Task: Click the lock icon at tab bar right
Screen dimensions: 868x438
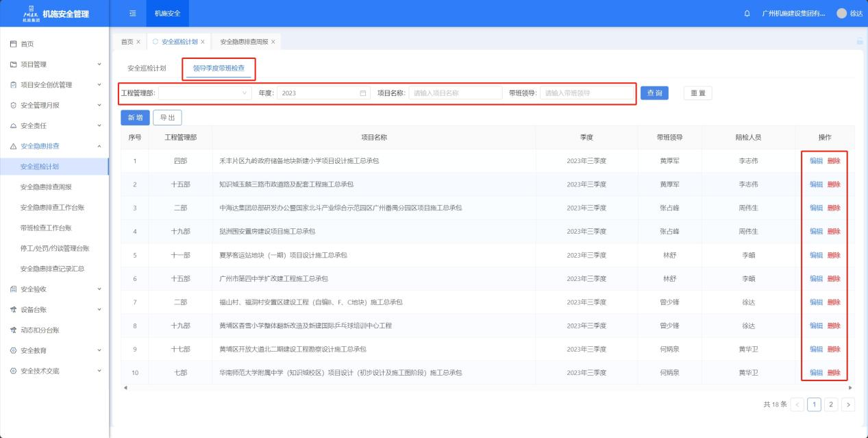Action: pos(860,42)
